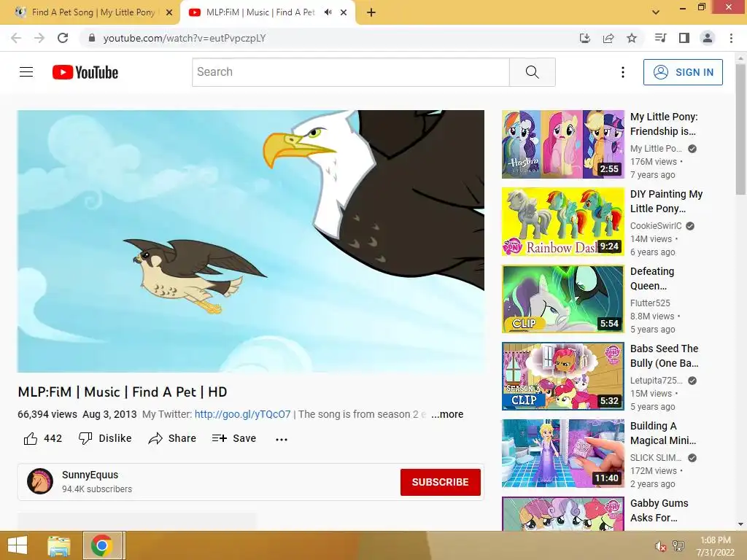Screen dimensions: 747x560
Task: Click the magnifier search button
Action: pyautogui.click(x=532, y=72)
